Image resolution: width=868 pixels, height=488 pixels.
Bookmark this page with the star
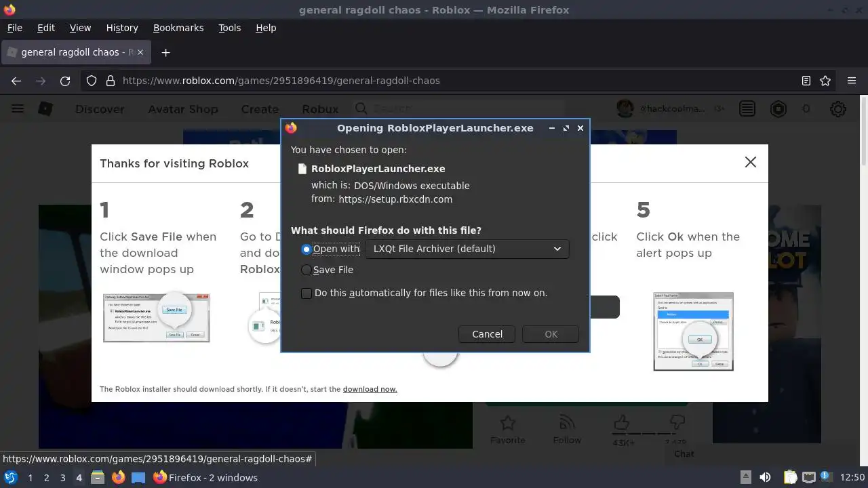(825, 81)
